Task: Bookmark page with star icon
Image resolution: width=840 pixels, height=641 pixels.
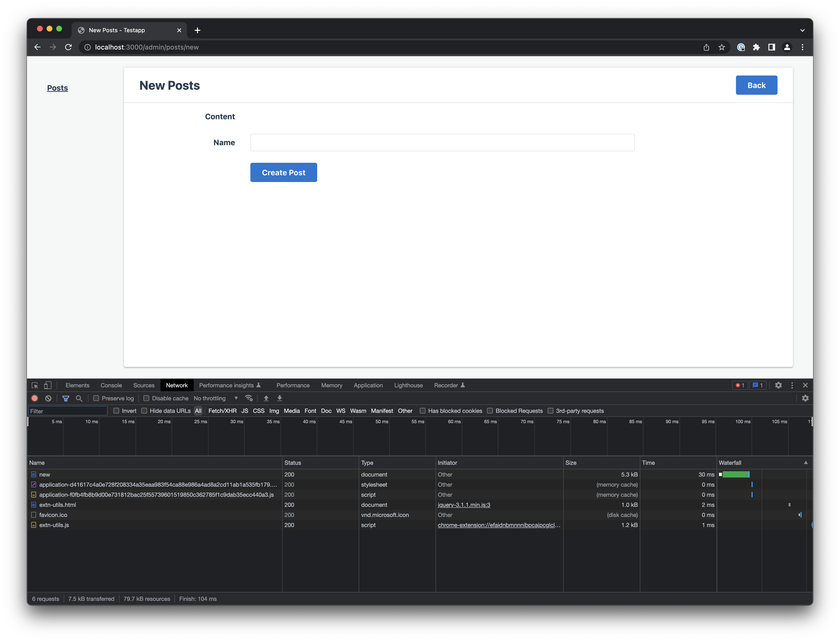Action: (721, 47)
